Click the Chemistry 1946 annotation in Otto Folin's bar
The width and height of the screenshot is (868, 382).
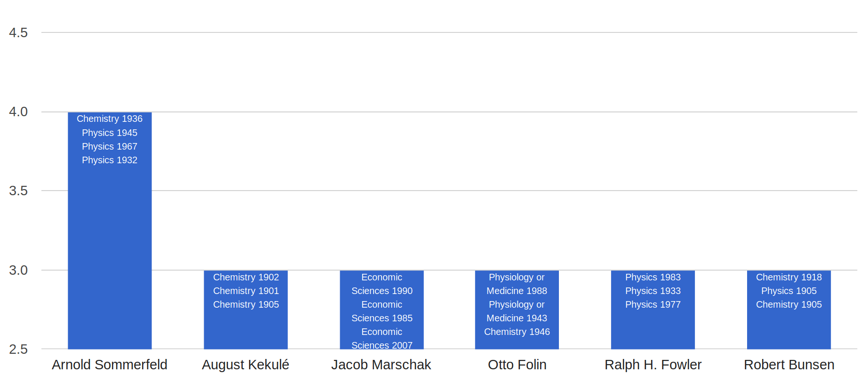[517, 332]
